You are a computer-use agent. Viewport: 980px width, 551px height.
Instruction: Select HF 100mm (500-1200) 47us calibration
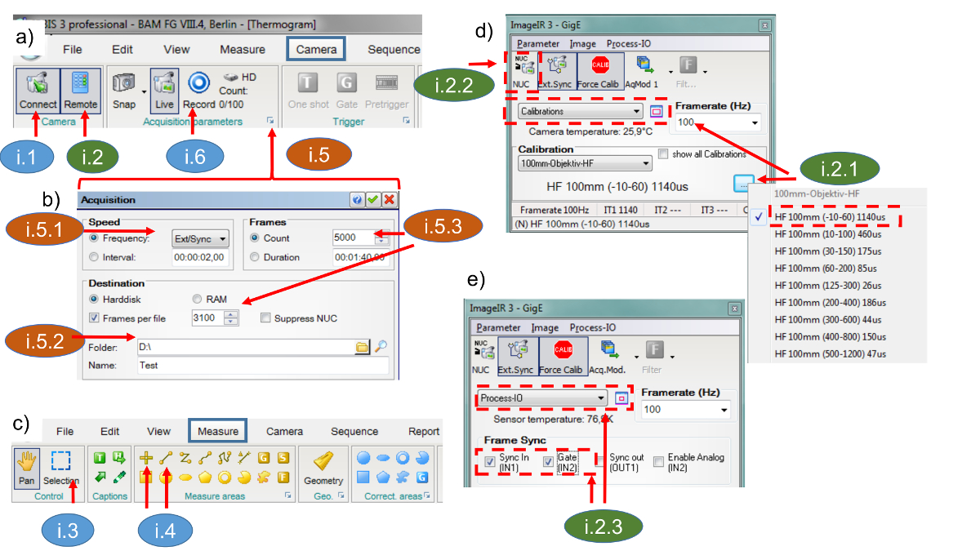tap(830, 354)
